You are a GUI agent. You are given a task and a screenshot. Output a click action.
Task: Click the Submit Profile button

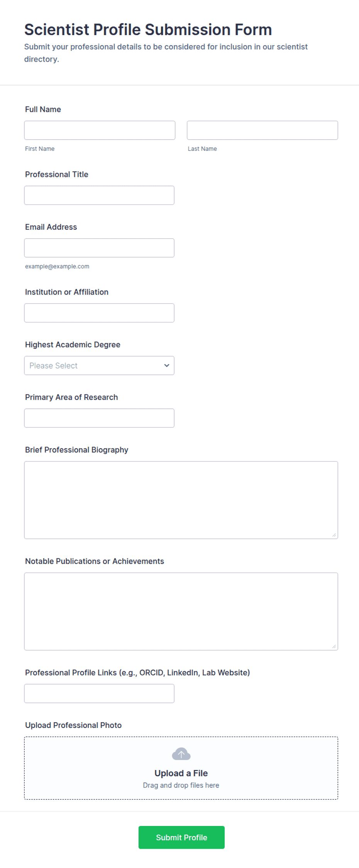tap(181, 837)
